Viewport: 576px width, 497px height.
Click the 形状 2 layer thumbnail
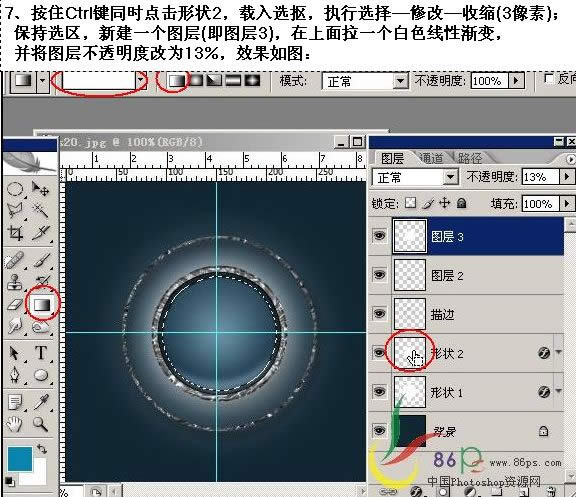pos(410,353)
